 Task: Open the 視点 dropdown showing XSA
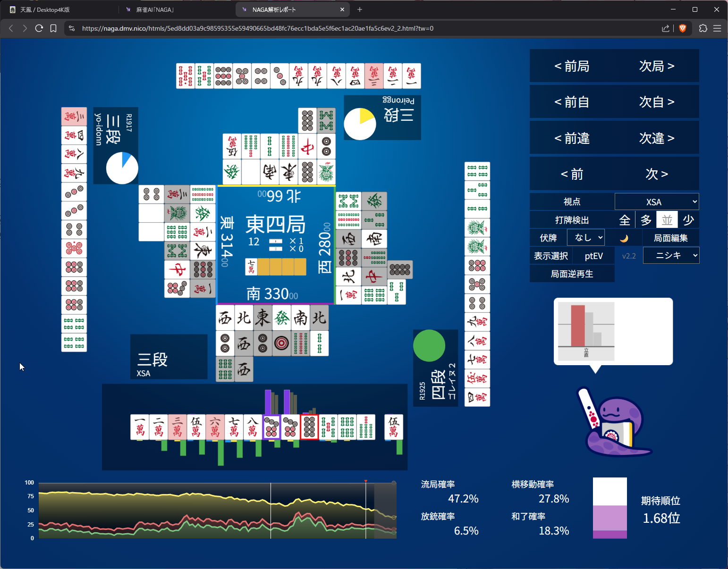[x=656, y=202]
